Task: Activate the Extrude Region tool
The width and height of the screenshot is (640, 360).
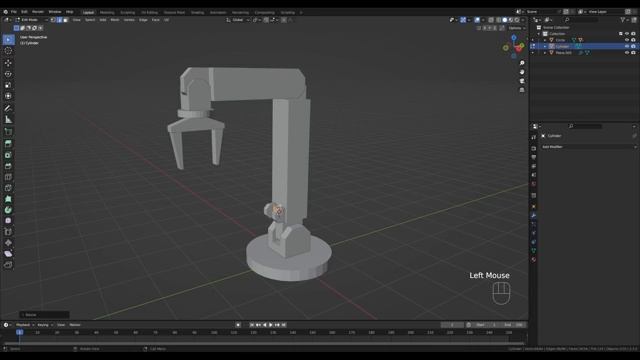Action: [x=8, y=144]
